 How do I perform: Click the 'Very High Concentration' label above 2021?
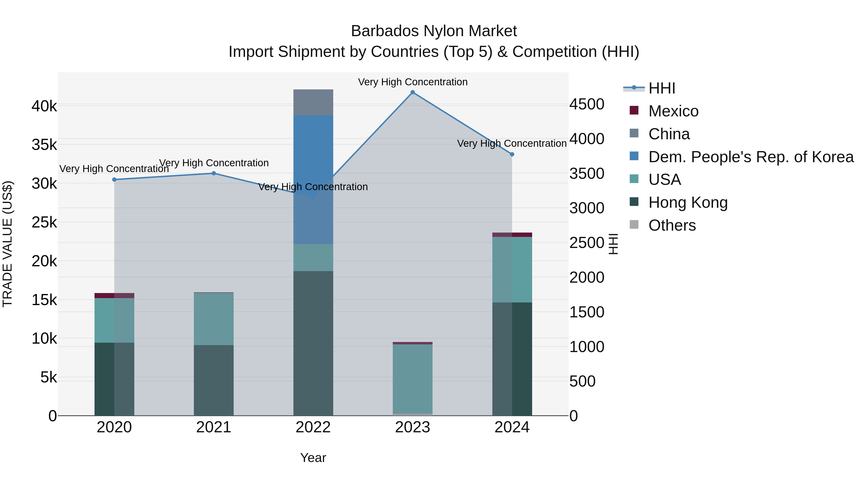pos(214,163)
